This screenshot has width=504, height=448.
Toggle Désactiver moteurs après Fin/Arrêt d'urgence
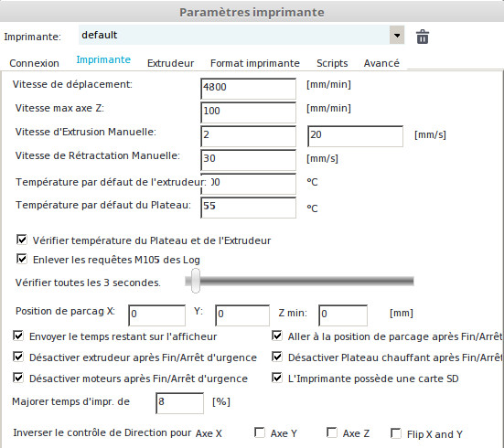coord(18,378)
